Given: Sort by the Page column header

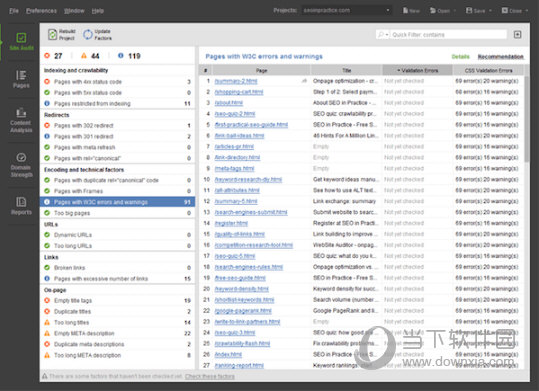Looking at the screenshot, I should pyautogui.click(x=261, y=70).
